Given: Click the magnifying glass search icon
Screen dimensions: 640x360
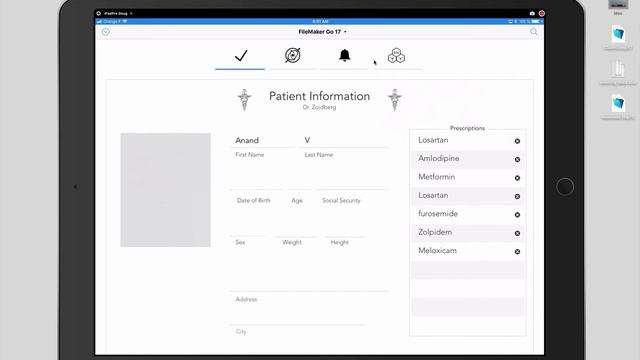Looking at the screenshot, I should pos(533,32).
